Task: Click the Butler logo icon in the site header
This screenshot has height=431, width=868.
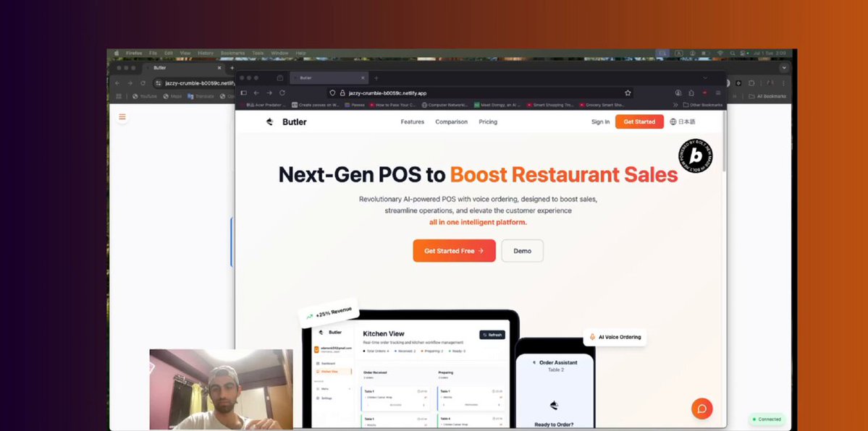Action: click(269, 121)
